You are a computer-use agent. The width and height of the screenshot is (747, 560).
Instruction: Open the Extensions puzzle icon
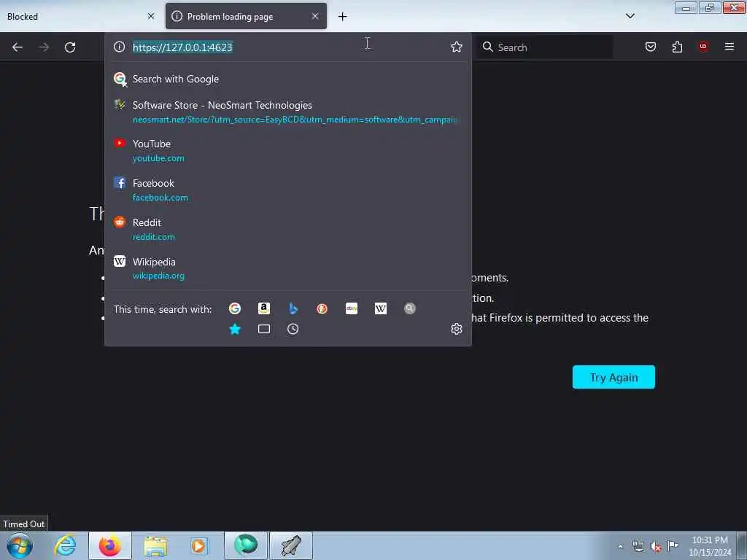(x=677, y=47)
